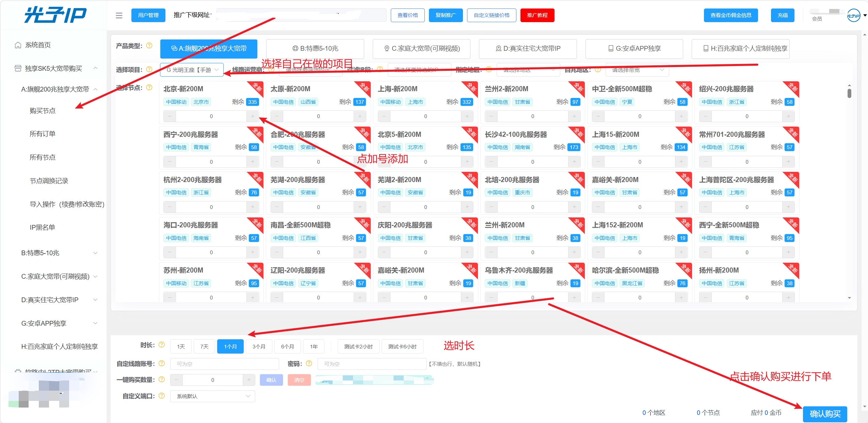Open 自定义端口 系统默认 dropdown
The image size is (868, 423).
pyautogui.click(x=213, y=396)
